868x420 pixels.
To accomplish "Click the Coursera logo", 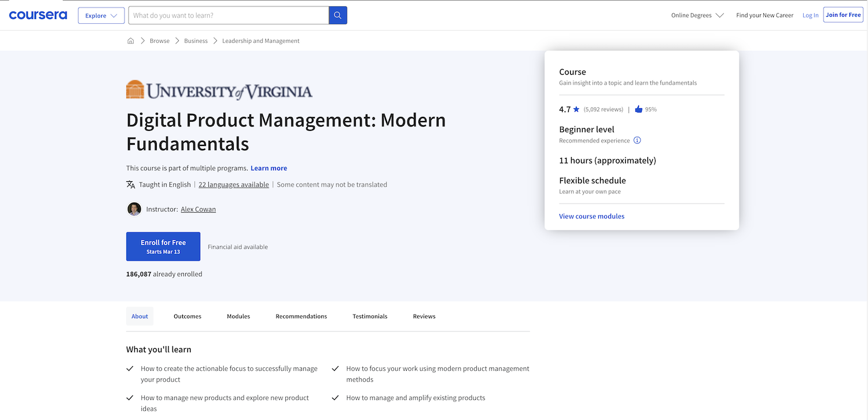I will click(38, 15).
